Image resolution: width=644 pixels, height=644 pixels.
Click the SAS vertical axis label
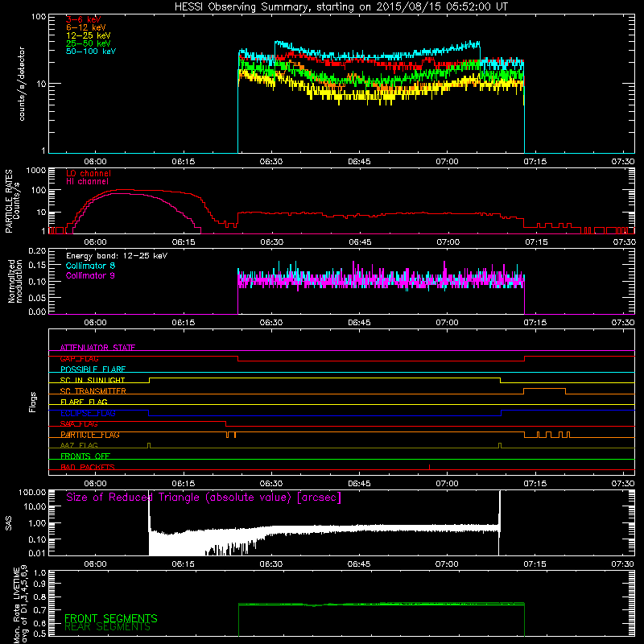[x=9, y=523]
